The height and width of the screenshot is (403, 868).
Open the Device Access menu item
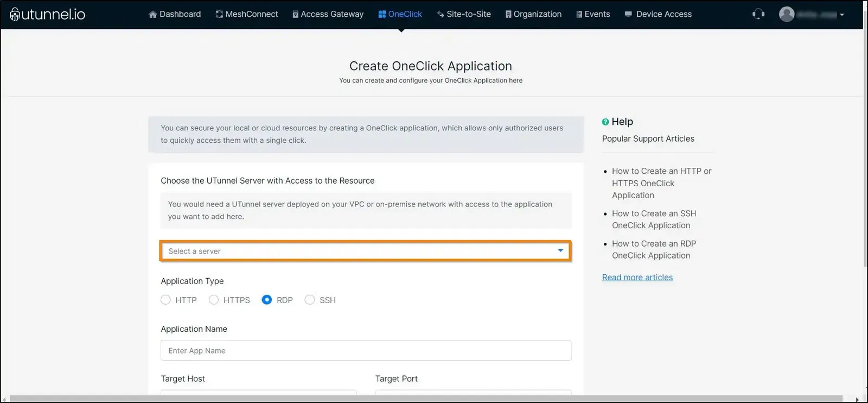click(658, 14)
